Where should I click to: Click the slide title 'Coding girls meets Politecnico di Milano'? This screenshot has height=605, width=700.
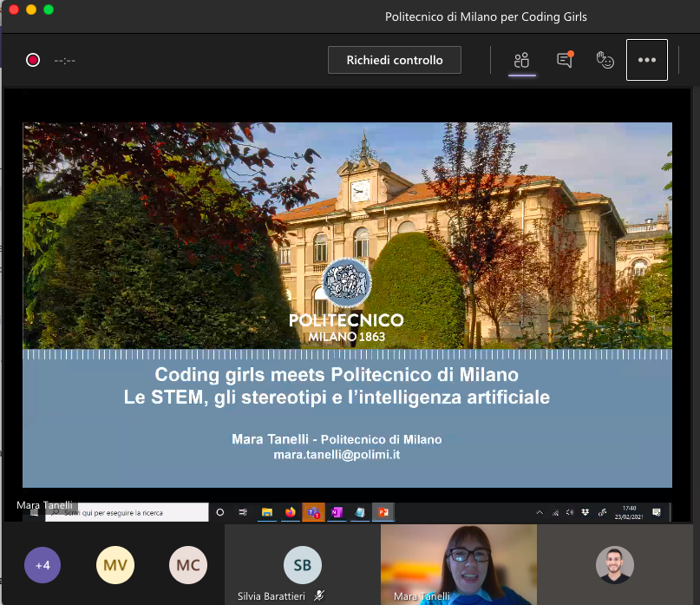(x=337, y=374)
